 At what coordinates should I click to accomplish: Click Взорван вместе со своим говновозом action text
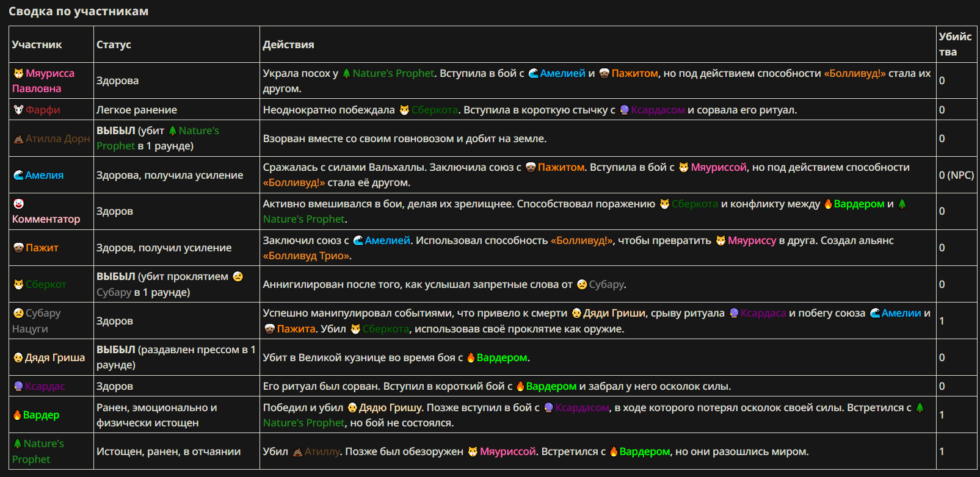click(405, 138)
